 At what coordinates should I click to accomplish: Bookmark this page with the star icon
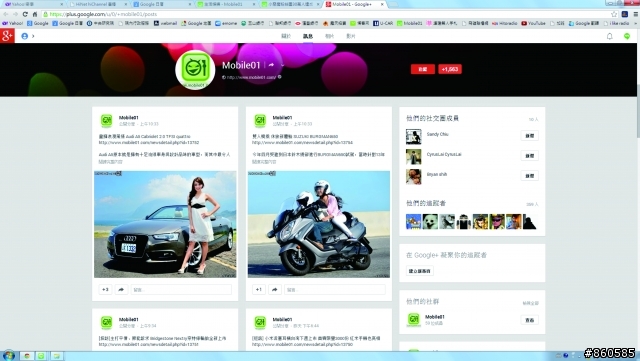coord(614,14)
